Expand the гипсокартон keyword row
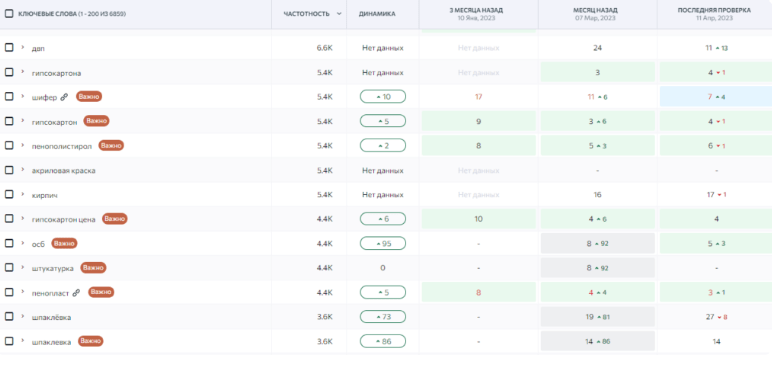The height and width of the screenshot is (391, 772). [23, 121]
